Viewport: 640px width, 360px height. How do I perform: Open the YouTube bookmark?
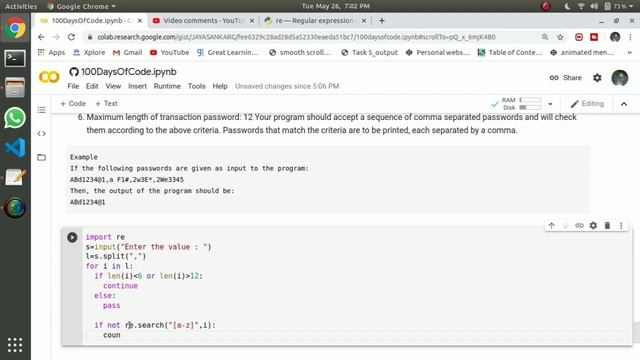pos(169,52)
